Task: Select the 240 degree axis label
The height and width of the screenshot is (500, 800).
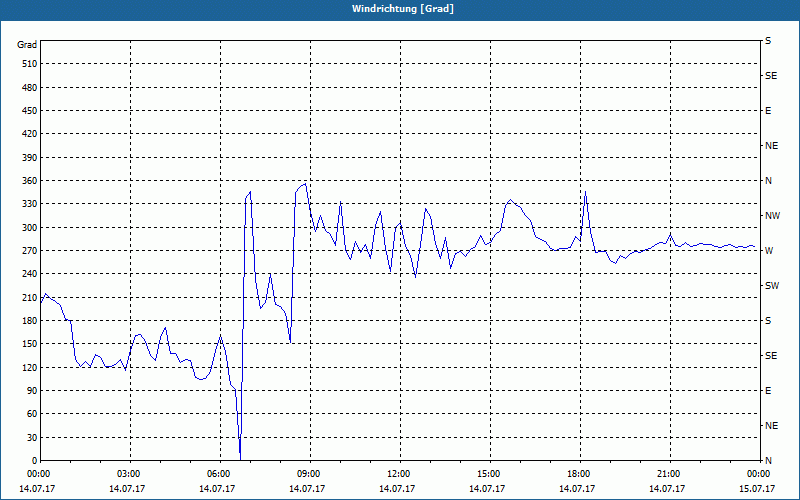Action: point(29,274)
